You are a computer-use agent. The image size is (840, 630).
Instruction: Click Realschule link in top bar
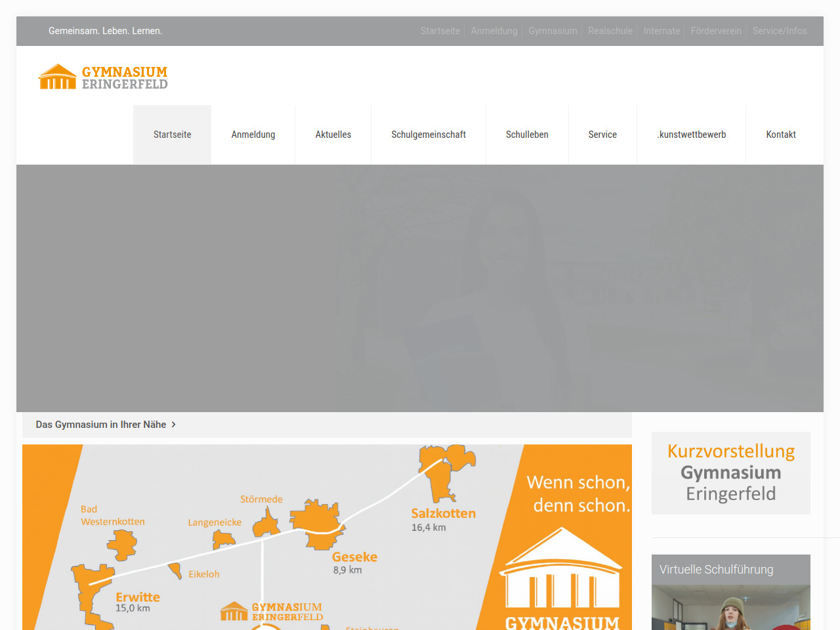(x=610, y=31)
